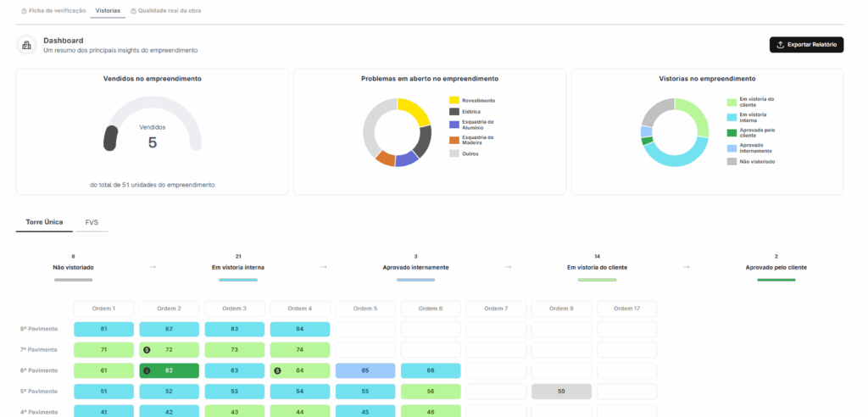Open the Vistorias tab
The width and height of the screenshot is (868, 417).
(x=108, y=10)
